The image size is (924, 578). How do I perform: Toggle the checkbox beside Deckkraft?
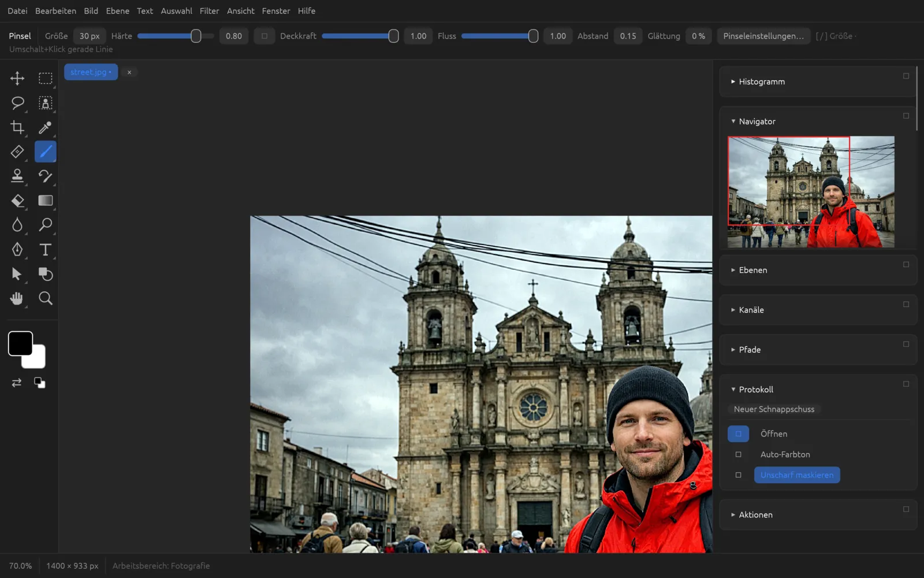pyautogui.click(x=264, y=36)
